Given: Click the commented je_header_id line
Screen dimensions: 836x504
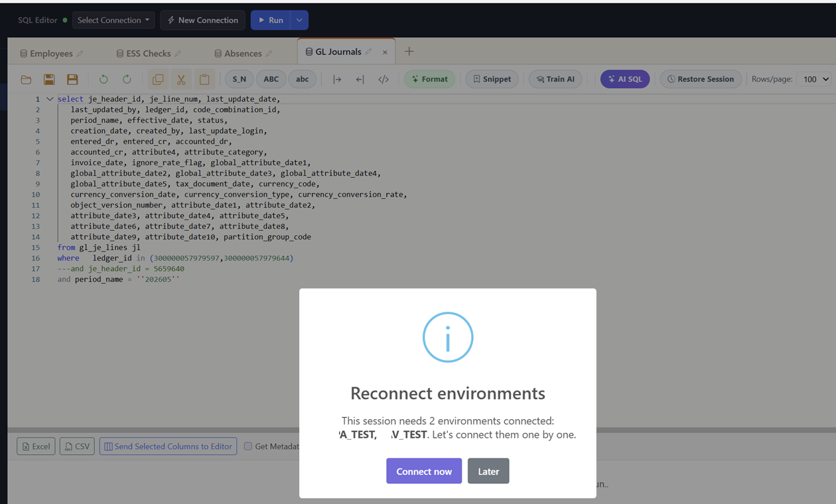Looking at the screenshot, I should (121, 269).
